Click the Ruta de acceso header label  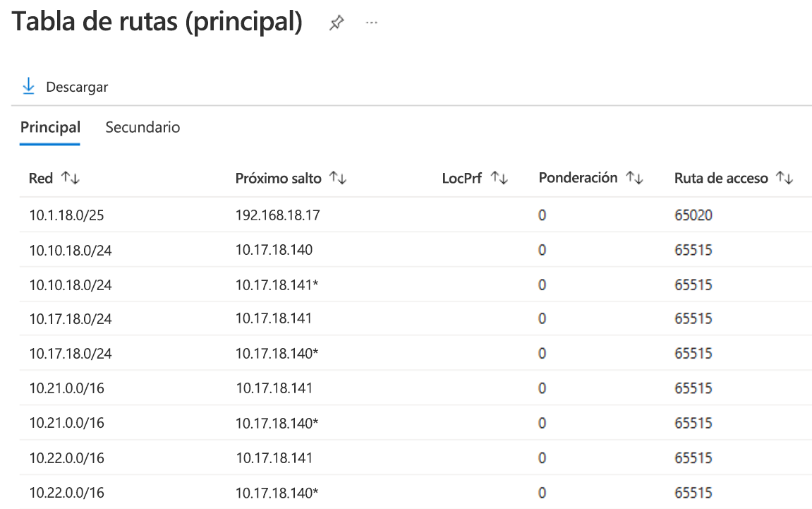point(720,179)
